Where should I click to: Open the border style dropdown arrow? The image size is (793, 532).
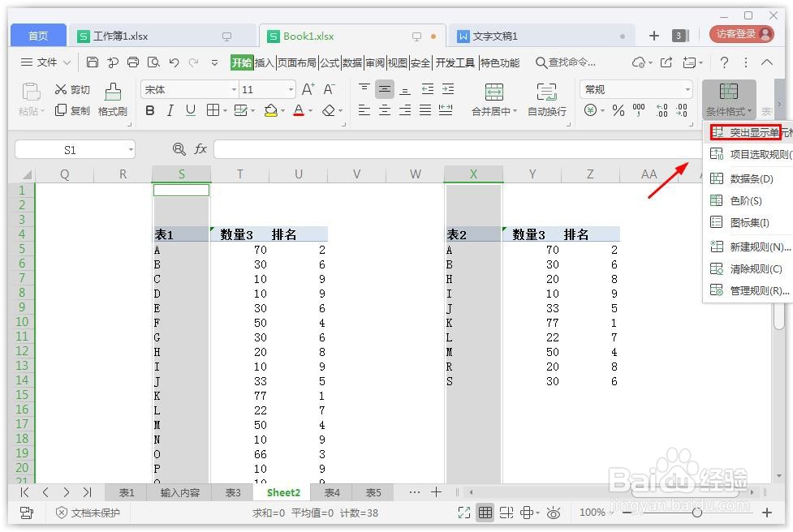click(x=226, y=110)
